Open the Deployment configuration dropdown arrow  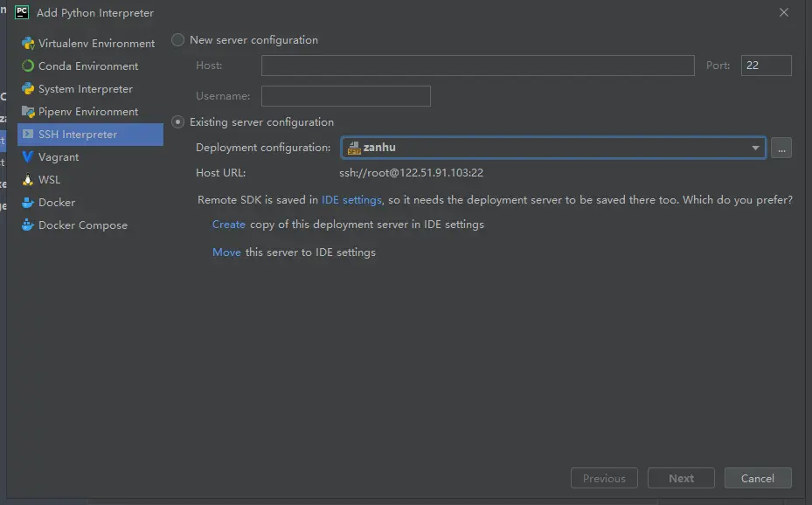click(755, 148)
